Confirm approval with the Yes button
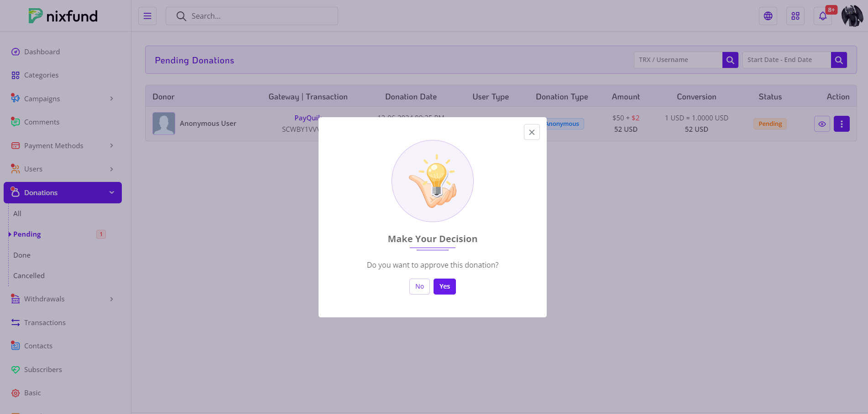This screenshot has height=414, width=868. tap(444, 286)
